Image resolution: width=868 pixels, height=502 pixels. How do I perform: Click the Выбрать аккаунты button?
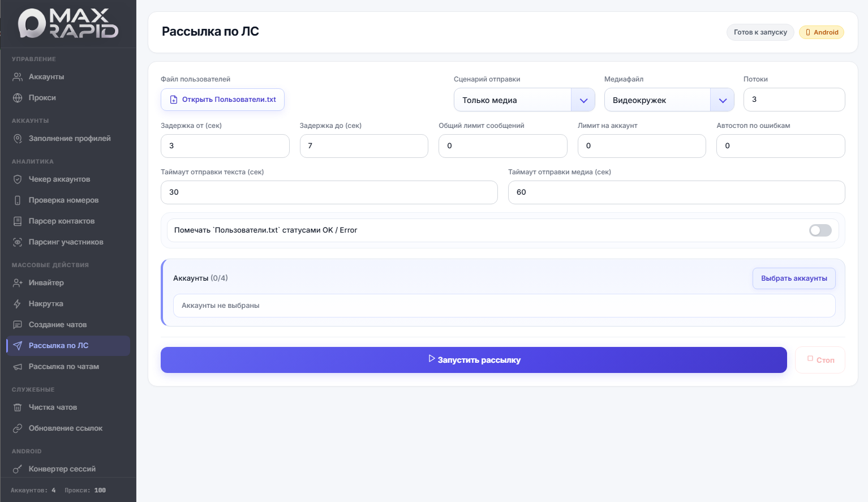pyautogui.click(x=793, y=278)
